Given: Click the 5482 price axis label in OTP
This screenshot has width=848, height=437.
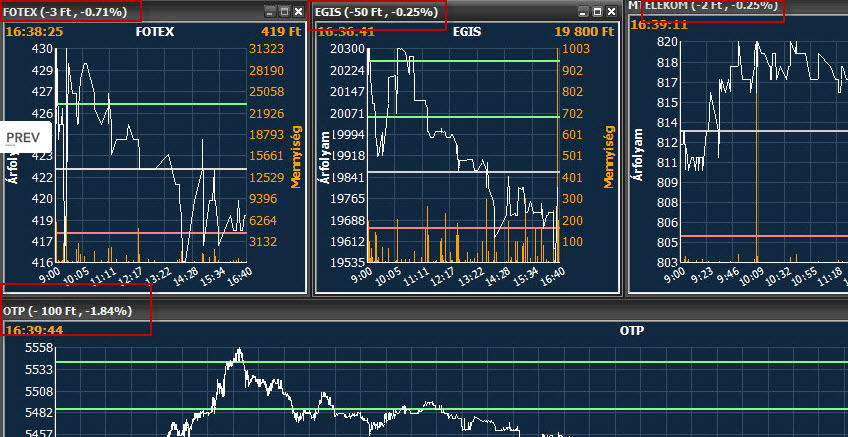Looking at the screenshot, I should [38, 412].
